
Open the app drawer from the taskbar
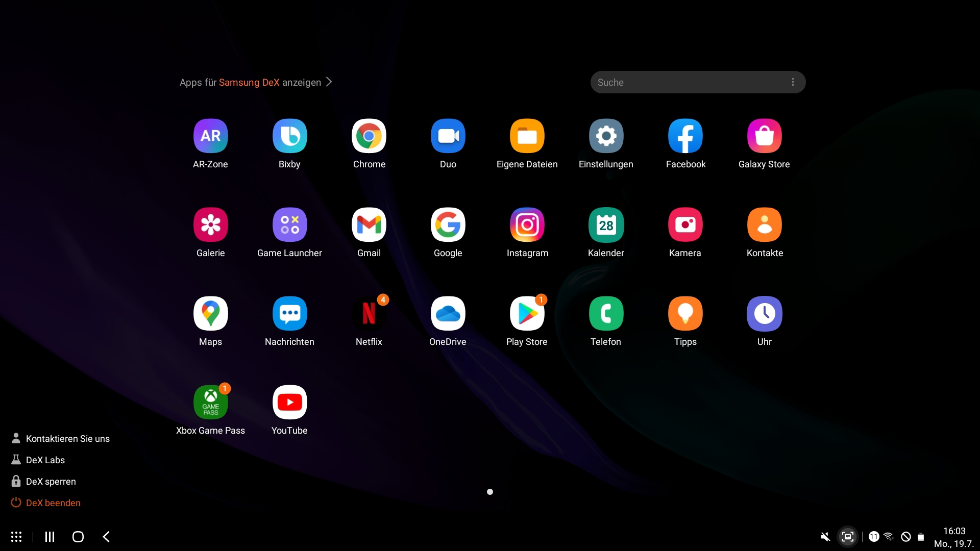[x=16, y=536]
